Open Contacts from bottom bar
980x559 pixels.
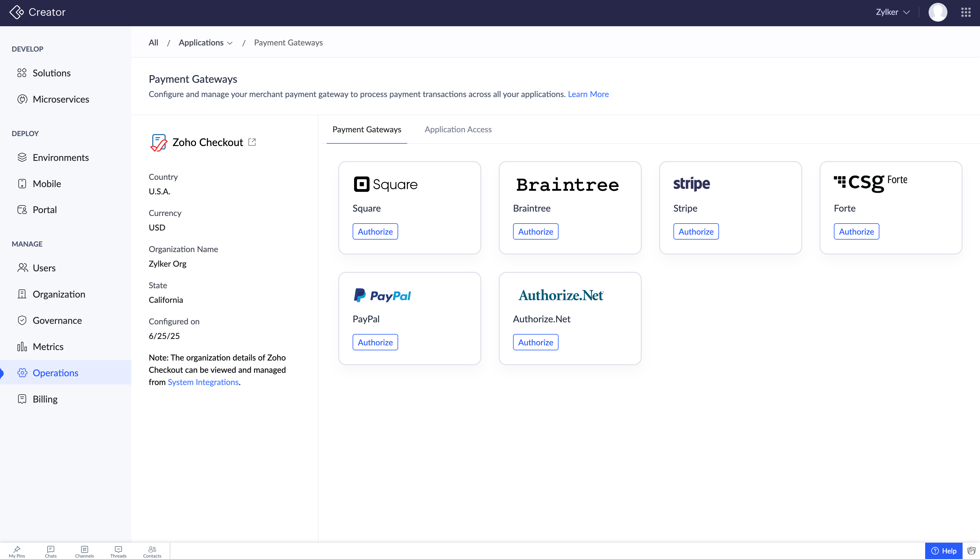click(x=152, y=551)
